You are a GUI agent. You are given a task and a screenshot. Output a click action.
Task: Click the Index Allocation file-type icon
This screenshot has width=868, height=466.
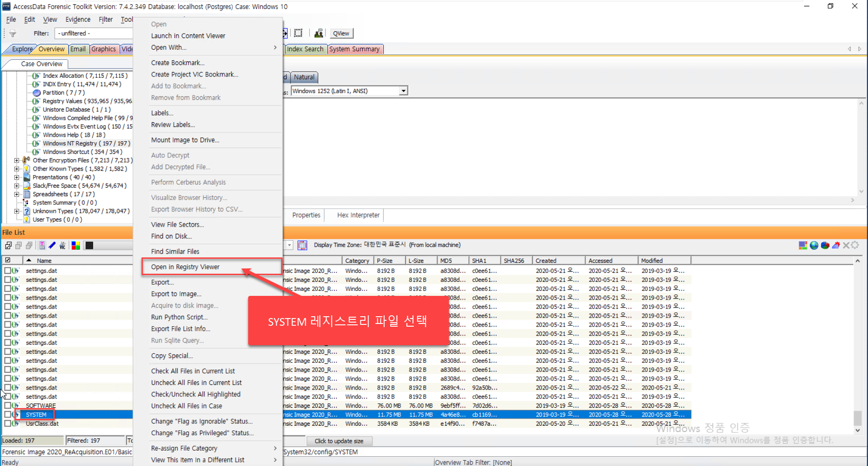(x=37, y=76)
